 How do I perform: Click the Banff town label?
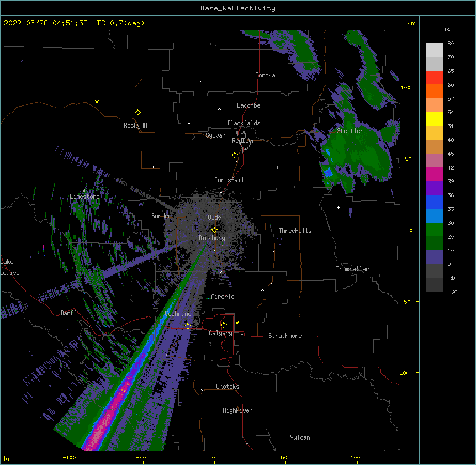68,313
